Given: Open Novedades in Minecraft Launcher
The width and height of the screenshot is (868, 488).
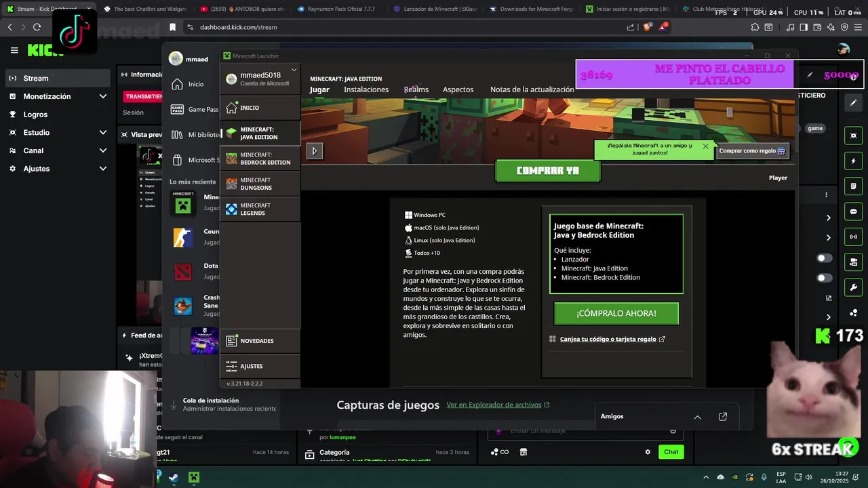Looking at the screenshot, I should click(x=260, y=340).
